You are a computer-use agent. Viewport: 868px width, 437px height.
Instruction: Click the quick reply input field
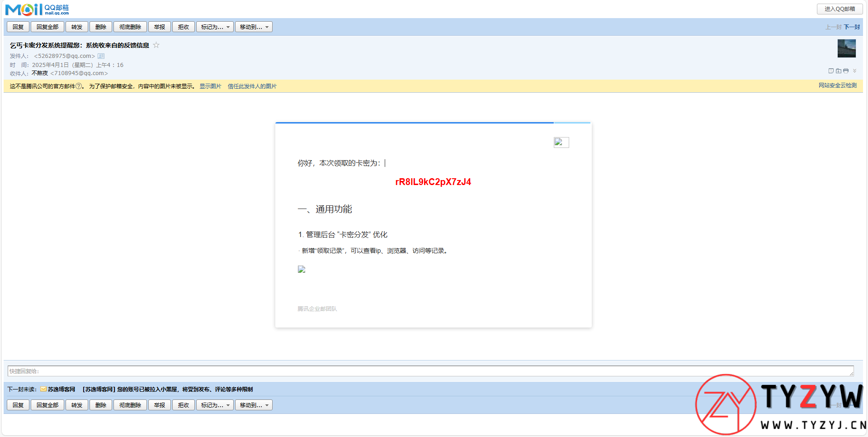tap(429, 371)
